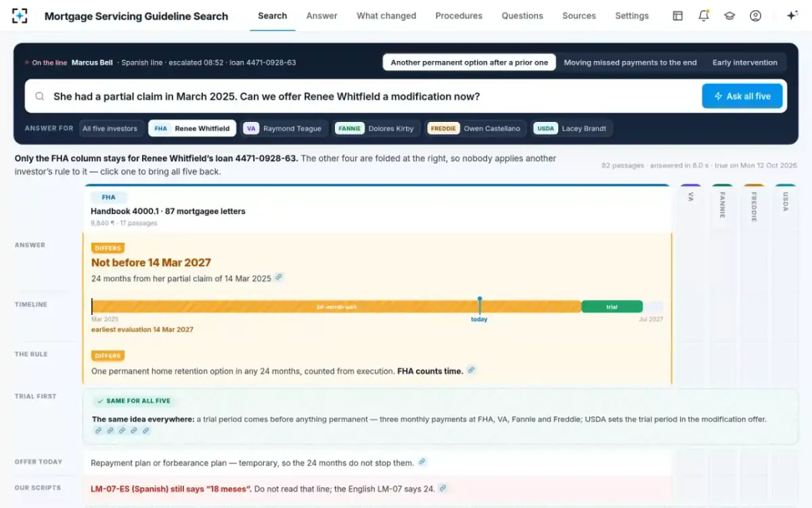The height and width of the screenshot is (508, 812).
Task: Switch to the Answer tab
Action: [x=322, y=16]
